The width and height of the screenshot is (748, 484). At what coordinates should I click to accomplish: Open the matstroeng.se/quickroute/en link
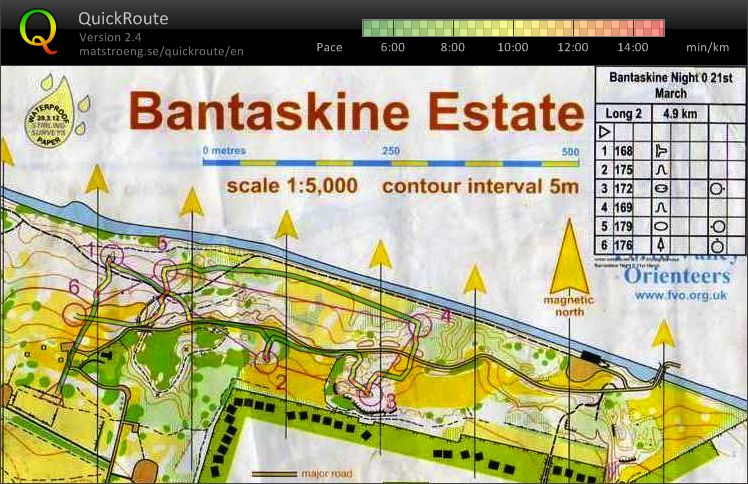pyautogui.click(x=161, y=51)
